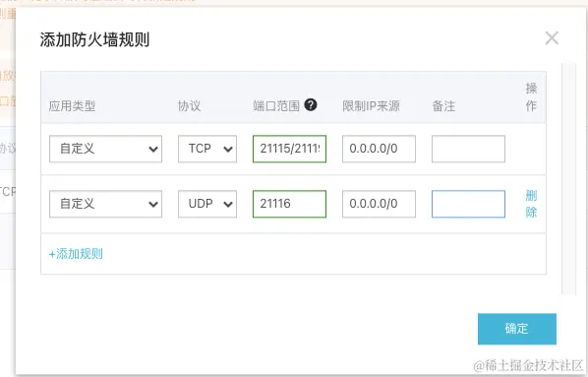Click the port range help question-mark icon

pyautogui.click(x=311, y=104)
